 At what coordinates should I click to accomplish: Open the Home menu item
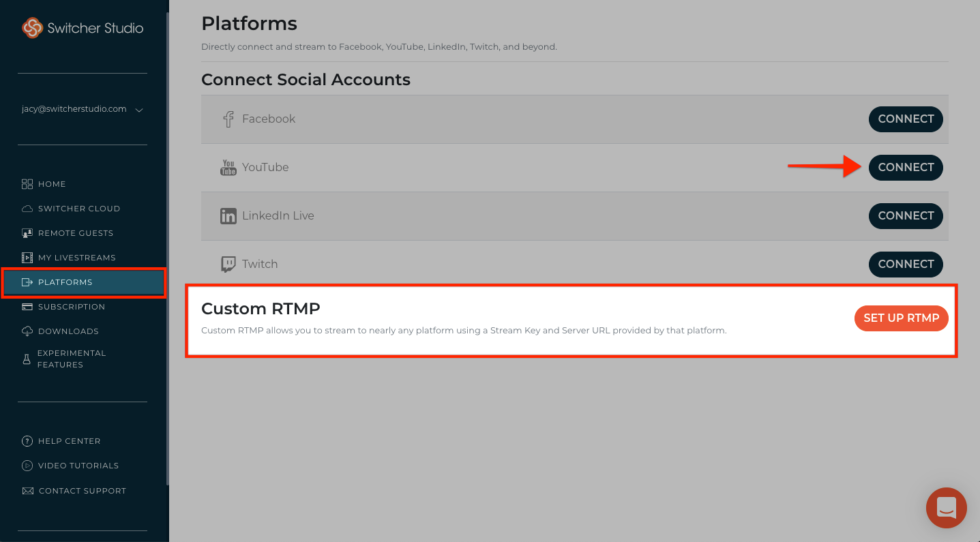pos(52,184)
